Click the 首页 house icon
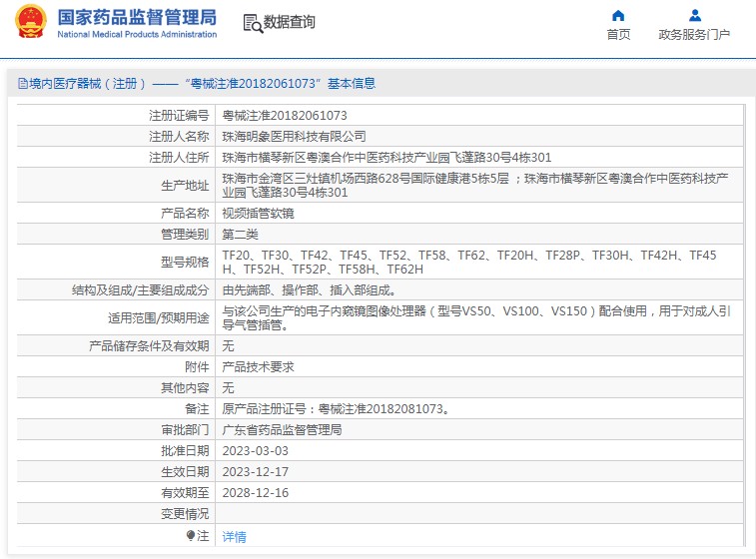 (618, 15)
